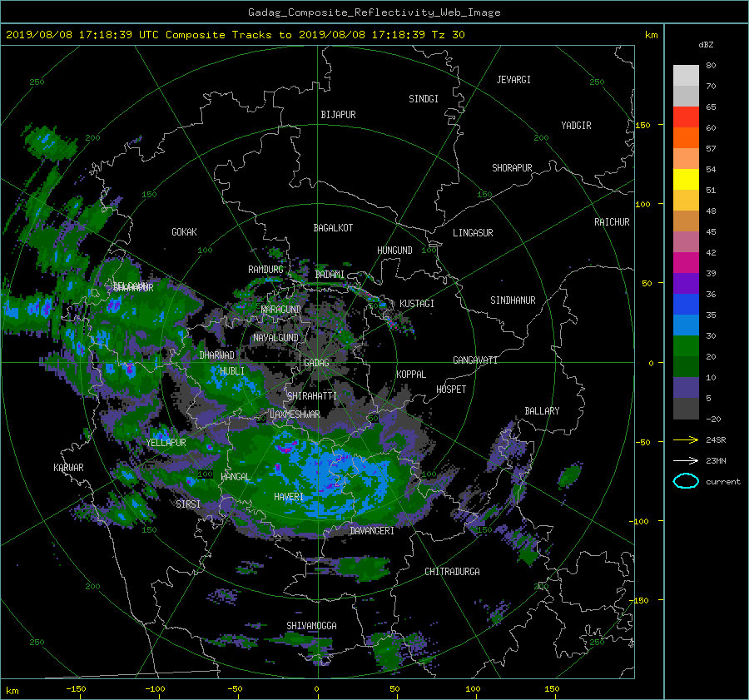The height and width of the screenshot is (700, 749).
Task: Click the Gadag Composite Reflectivity title
Action: pos(374,12)
